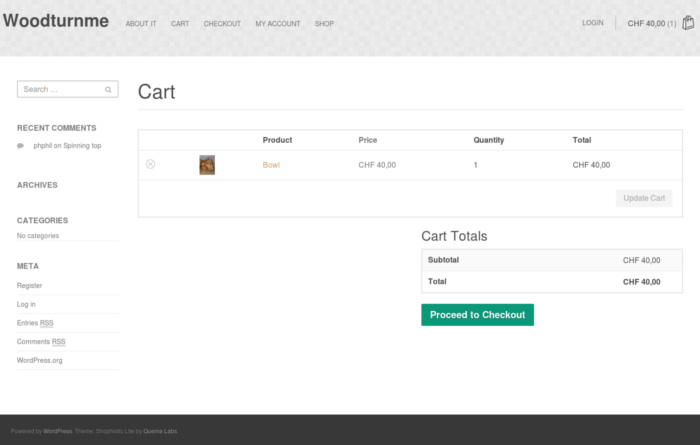Viewport: 700px width, 445px height.
Task: Open the Shop menu page
Action: tap(324, 24)
